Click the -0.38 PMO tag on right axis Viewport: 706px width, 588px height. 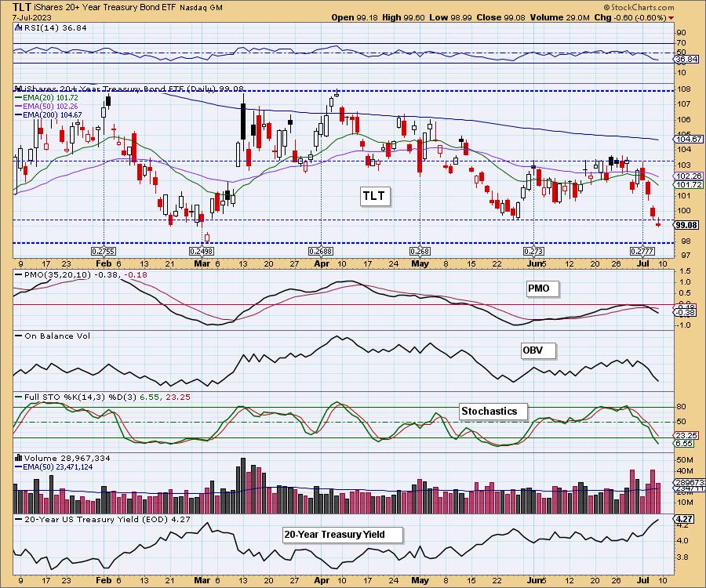[686, 313]
